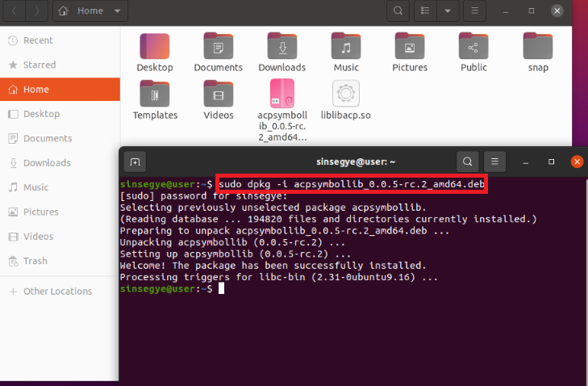Open Other Locations in the sidebar
Screen dimensions: 588x386
(60, 292)
